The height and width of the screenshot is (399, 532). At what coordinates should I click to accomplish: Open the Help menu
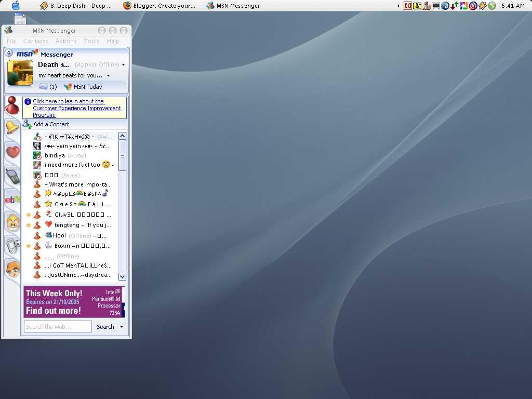click(x=113, y=41)
